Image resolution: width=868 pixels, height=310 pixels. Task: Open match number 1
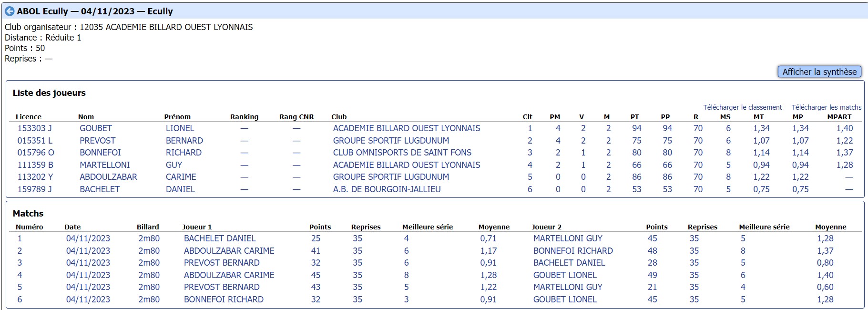(20, 238)
